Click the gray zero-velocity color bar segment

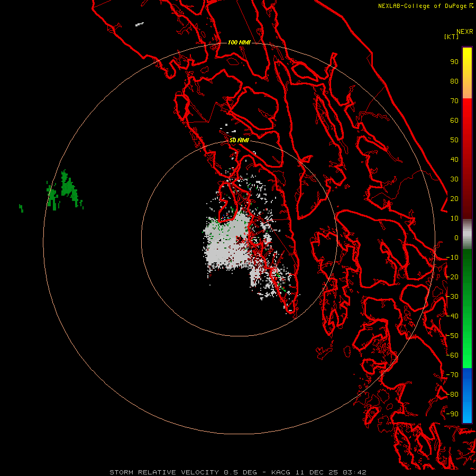467,234
